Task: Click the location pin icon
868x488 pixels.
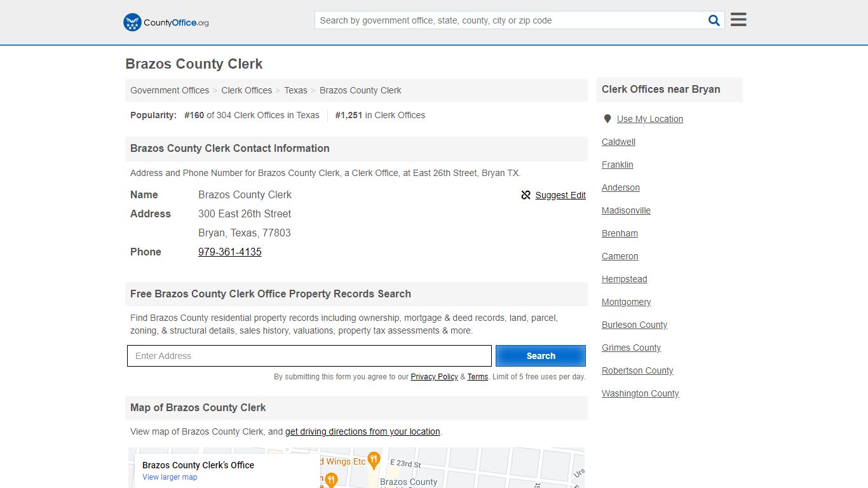Action: [607, 119]
